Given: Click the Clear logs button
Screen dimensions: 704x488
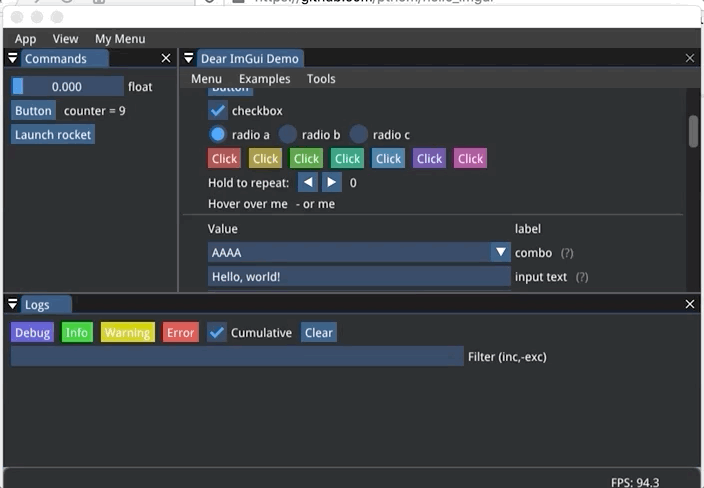Looking at the screenshot, I should 319,332.
